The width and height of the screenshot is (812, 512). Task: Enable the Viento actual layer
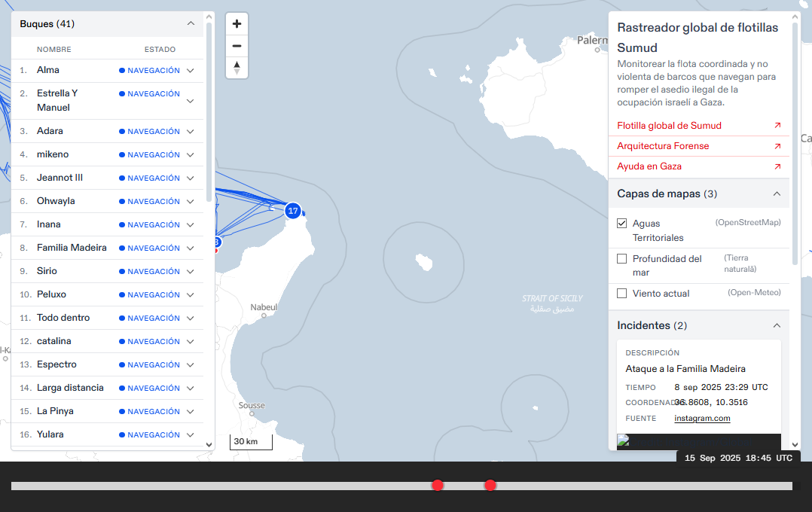click(622, 294)
